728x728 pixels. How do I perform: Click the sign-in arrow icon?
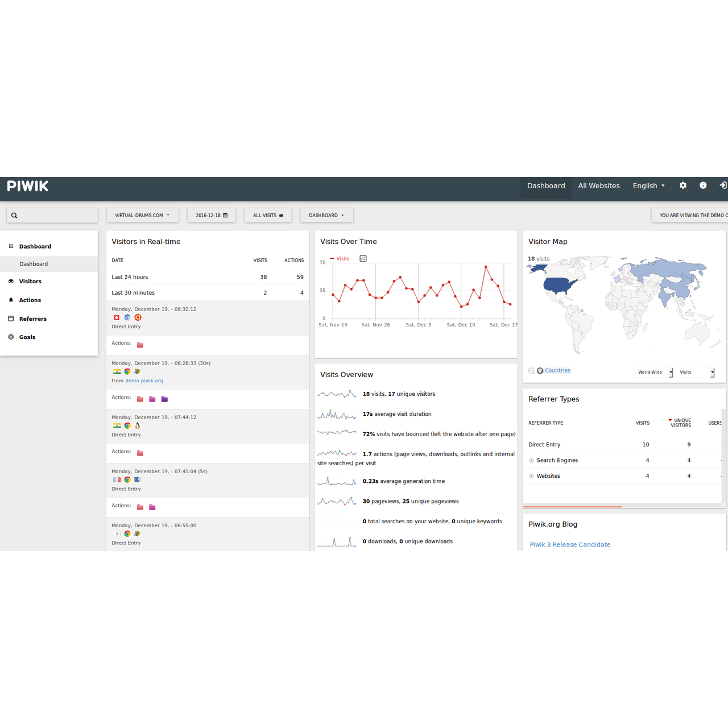coord(723,185)
